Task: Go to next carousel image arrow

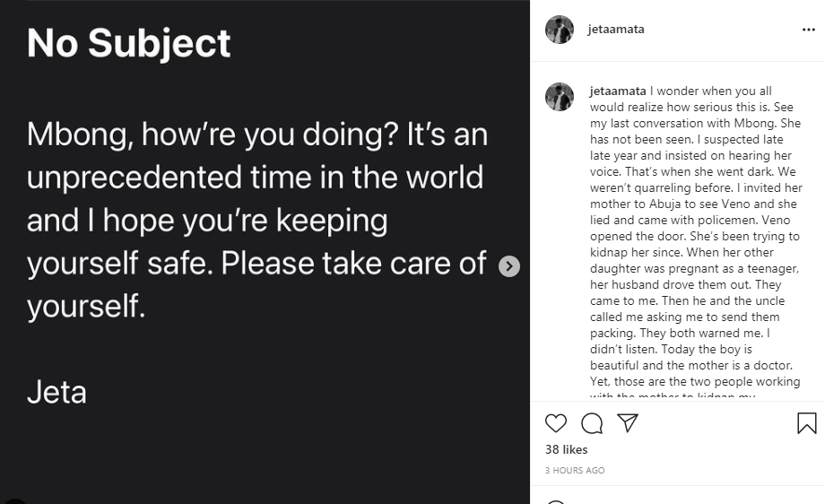Action: coord(508,266)
